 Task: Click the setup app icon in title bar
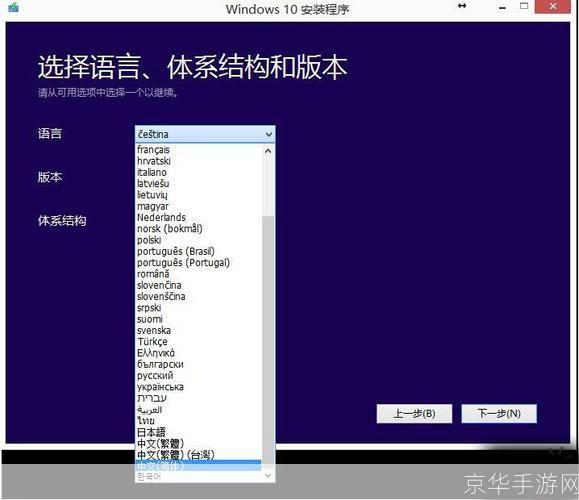pyautogui.click(x=13, y=7)
